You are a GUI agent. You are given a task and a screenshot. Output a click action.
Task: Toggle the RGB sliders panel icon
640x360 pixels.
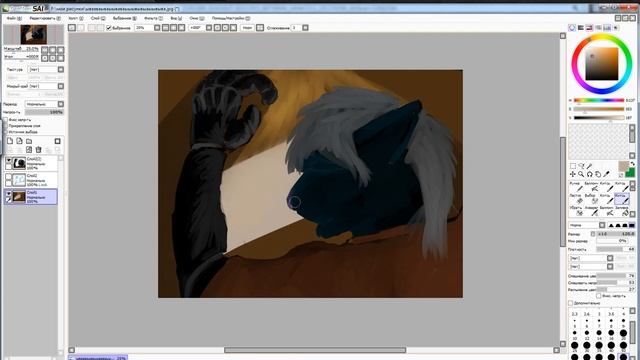pyautogui.click(x=580, y=28)
